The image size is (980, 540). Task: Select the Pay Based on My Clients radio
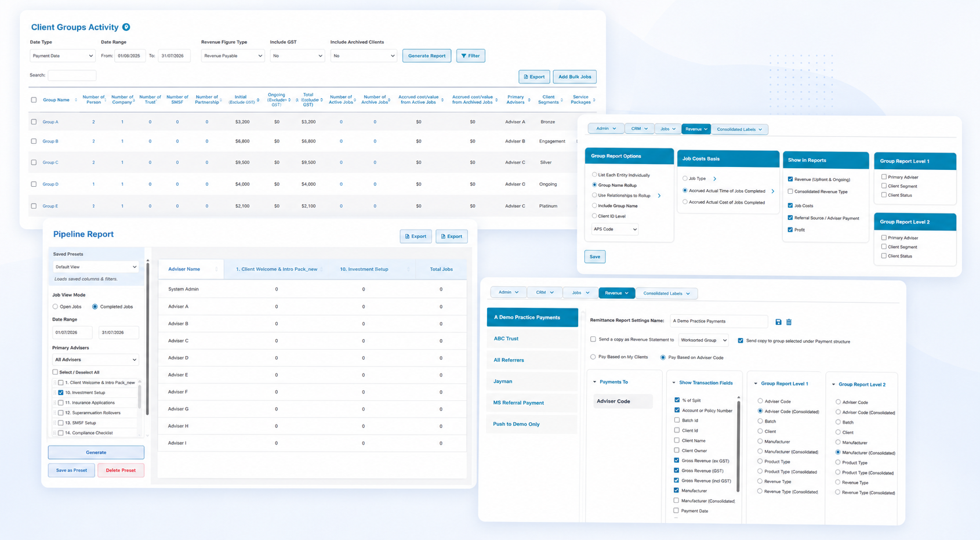coord(593,357)
